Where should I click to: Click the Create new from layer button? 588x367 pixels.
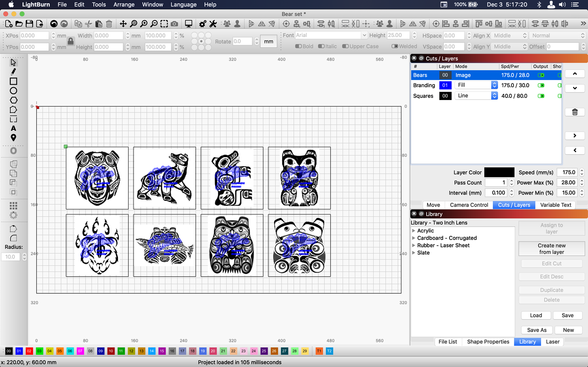552,249
